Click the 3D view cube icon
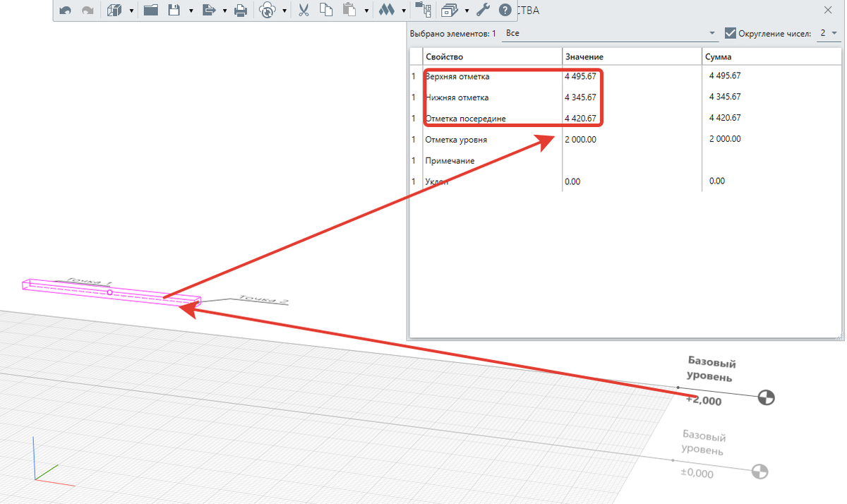Image resolution: width=847 pixels, height=504 pixels. [x=114, y=11]
